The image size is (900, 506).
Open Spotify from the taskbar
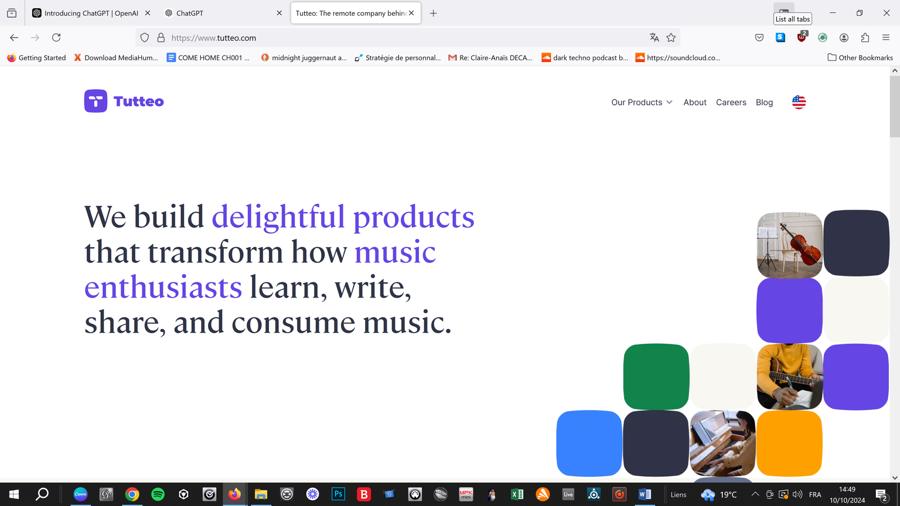click(x=158, y=494)
